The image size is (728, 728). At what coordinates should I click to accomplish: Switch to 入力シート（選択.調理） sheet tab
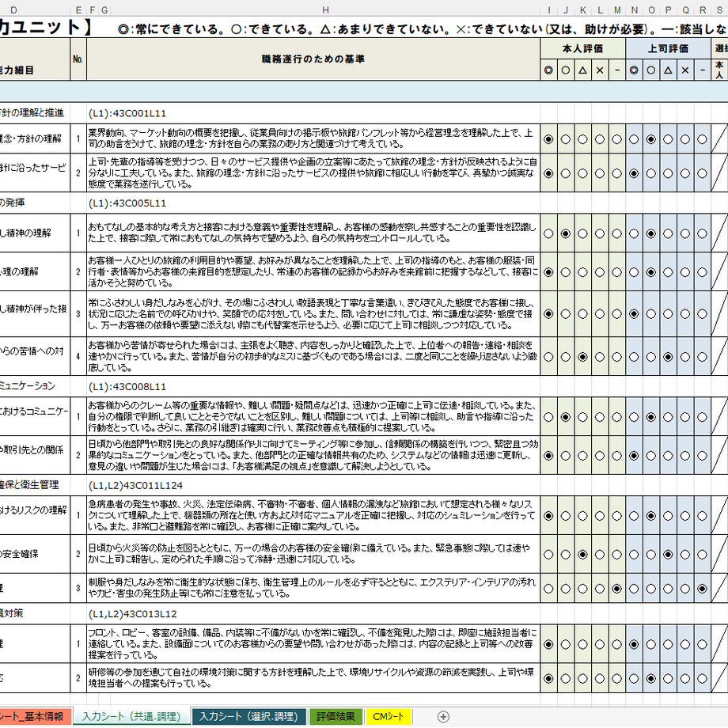coord(248,716)
